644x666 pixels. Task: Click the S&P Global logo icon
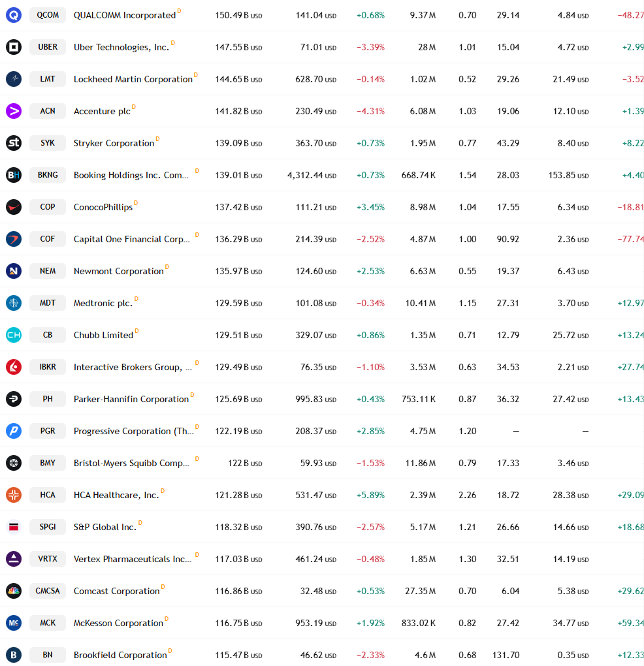[x=14, y=527]
